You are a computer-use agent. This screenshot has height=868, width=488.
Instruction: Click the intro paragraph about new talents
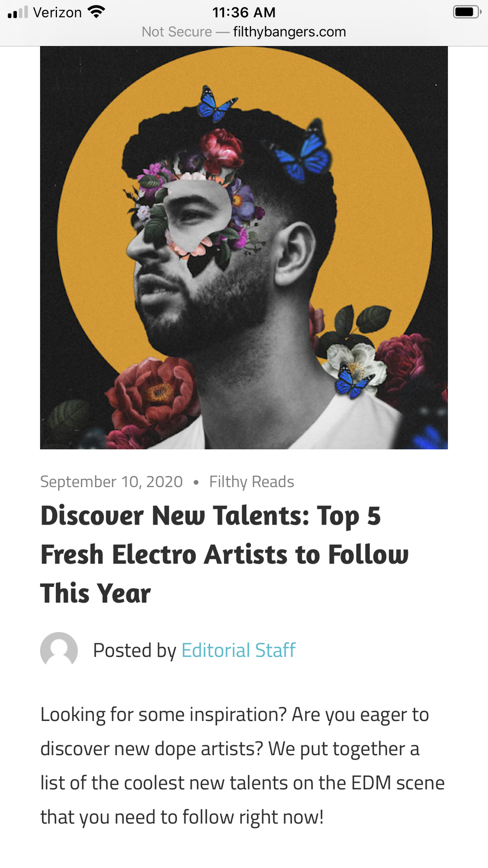[242, 765]
